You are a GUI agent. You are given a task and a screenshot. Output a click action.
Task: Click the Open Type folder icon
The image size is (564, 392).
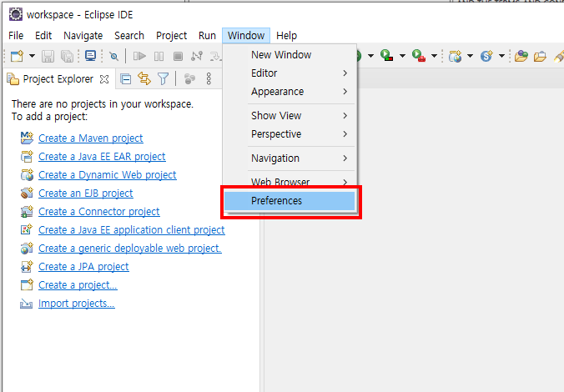(521, 56)
